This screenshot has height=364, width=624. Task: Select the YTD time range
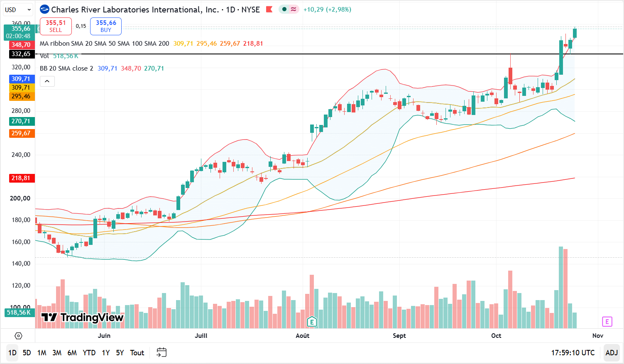pyautogui.click(x=89, y=353)
